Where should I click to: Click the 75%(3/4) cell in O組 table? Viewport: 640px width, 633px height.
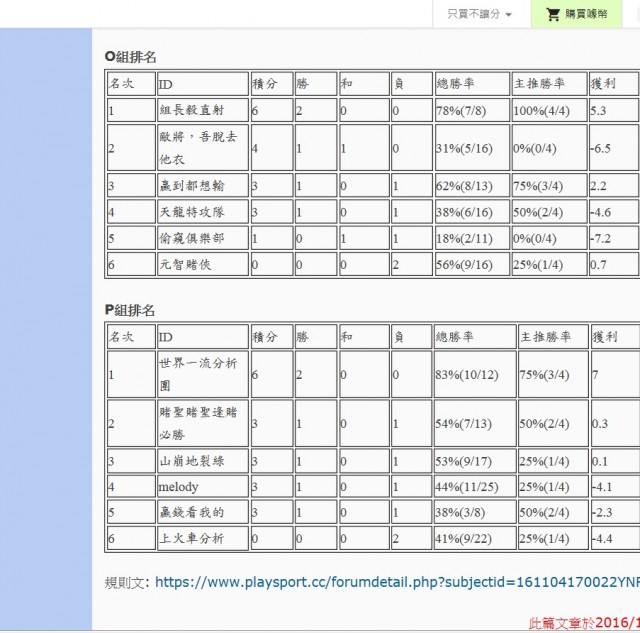(x=549, y=186)
